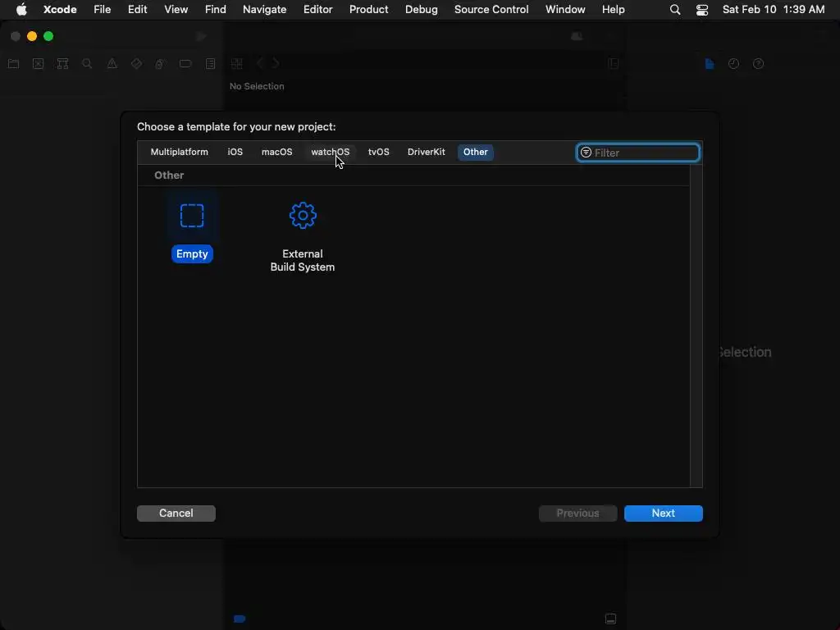
Task: Open the Find menu
Action: [x=216, y=10]
